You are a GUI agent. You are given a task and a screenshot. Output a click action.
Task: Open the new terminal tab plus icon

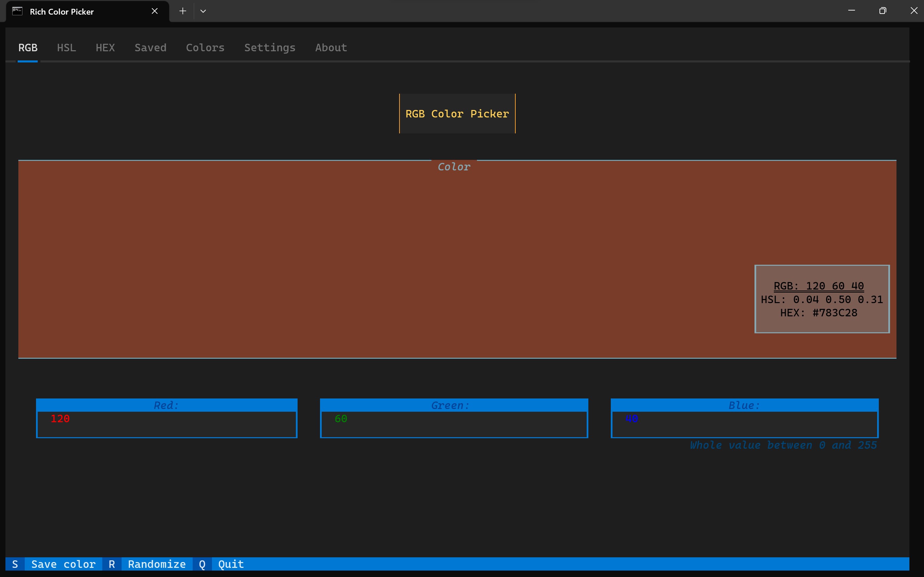(x=182, y=11)
